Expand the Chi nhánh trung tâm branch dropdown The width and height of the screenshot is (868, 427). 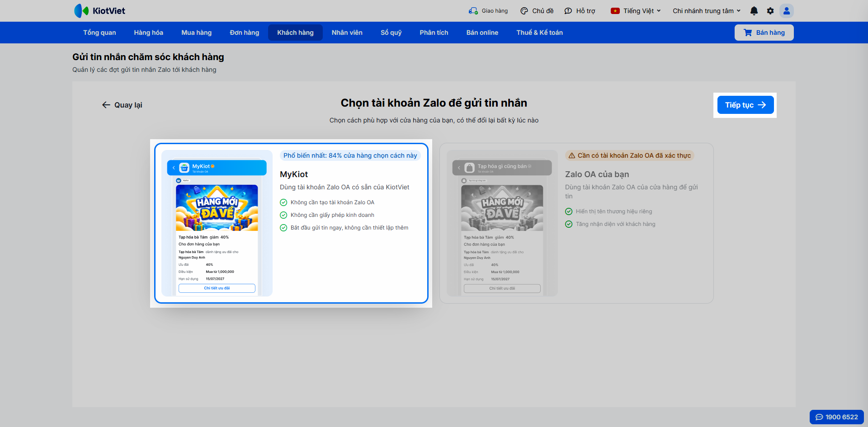[707, 11]
